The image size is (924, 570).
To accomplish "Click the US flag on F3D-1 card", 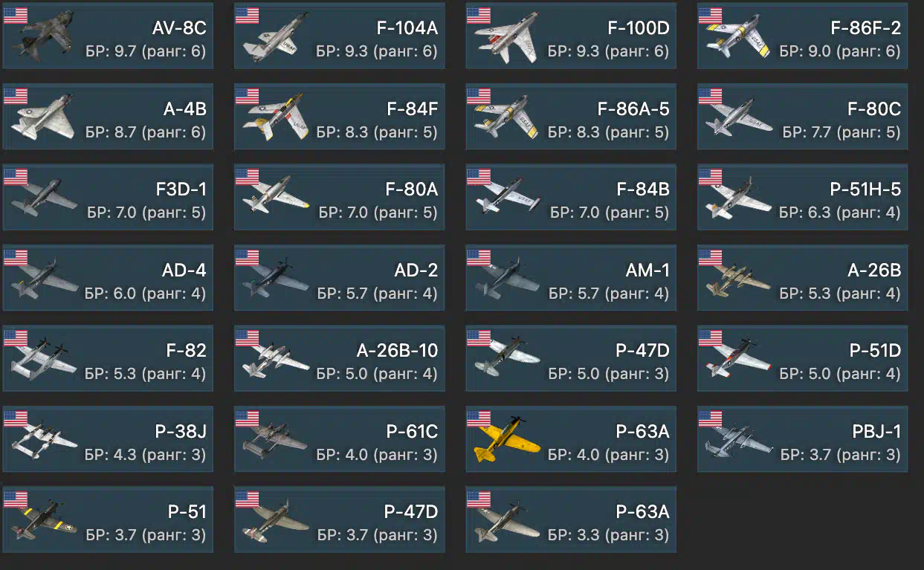I will pyautogui.click(x=16, y=176).
